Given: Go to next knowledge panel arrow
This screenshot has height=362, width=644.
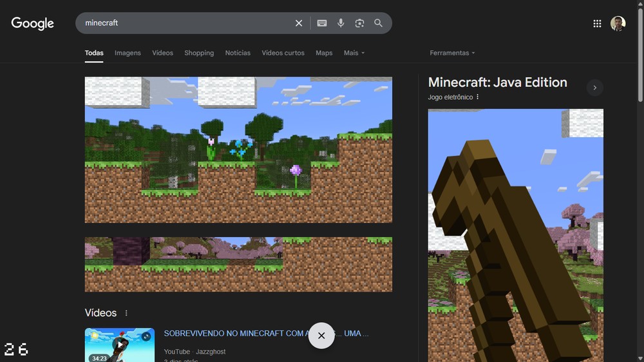Looking at the screenshot, I should pyautogui.click(x=594, y=88).
